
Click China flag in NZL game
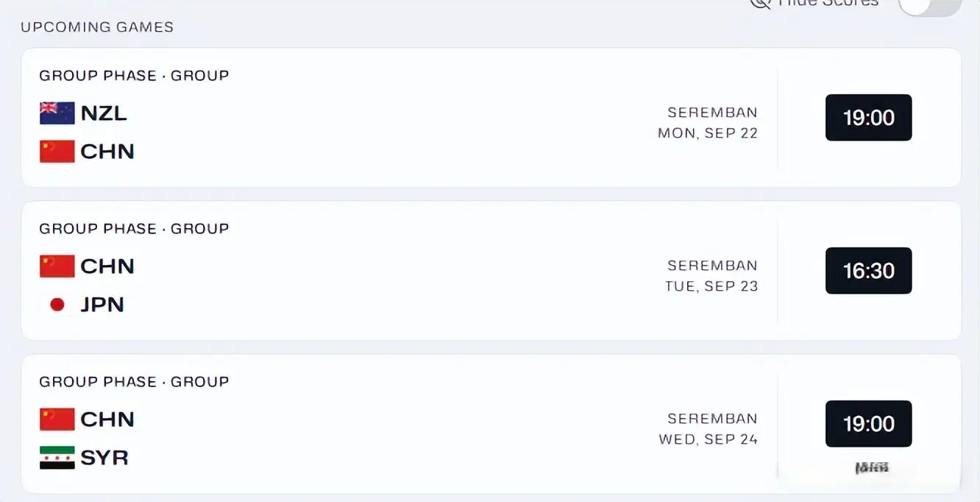click(x=57, y=152)
